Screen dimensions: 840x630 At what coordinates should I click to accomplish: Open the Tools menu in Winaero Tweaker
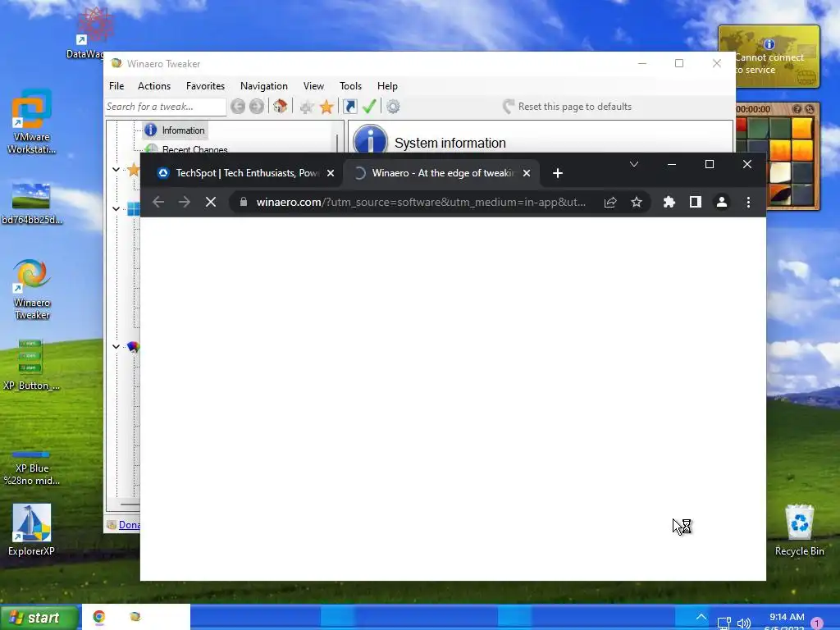[350, 85]
